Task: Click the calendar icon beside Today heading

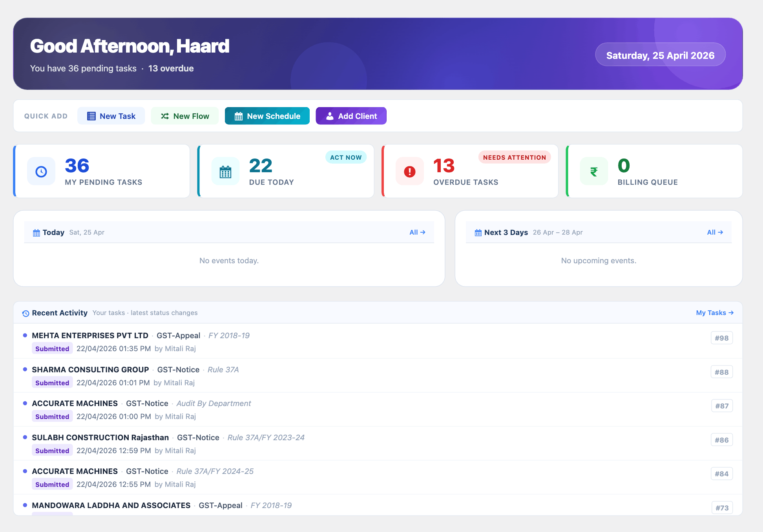Action: click(37, 233)
